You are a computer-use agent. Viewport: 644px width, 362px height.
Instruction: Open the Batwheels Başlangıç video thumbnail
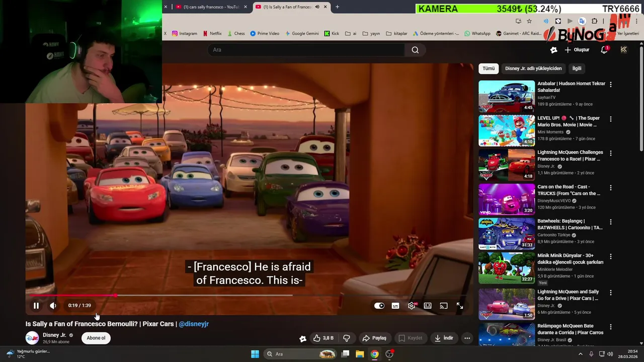tap(507, 234)
